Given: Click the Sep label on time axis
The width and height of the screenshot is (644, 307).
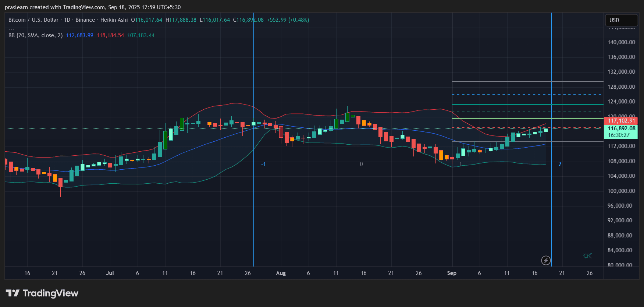Looking at the screenshot, I should (x=452, y=273).
